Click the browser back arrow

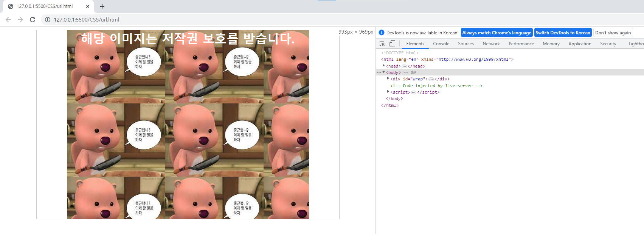click(x=8, y=20)
